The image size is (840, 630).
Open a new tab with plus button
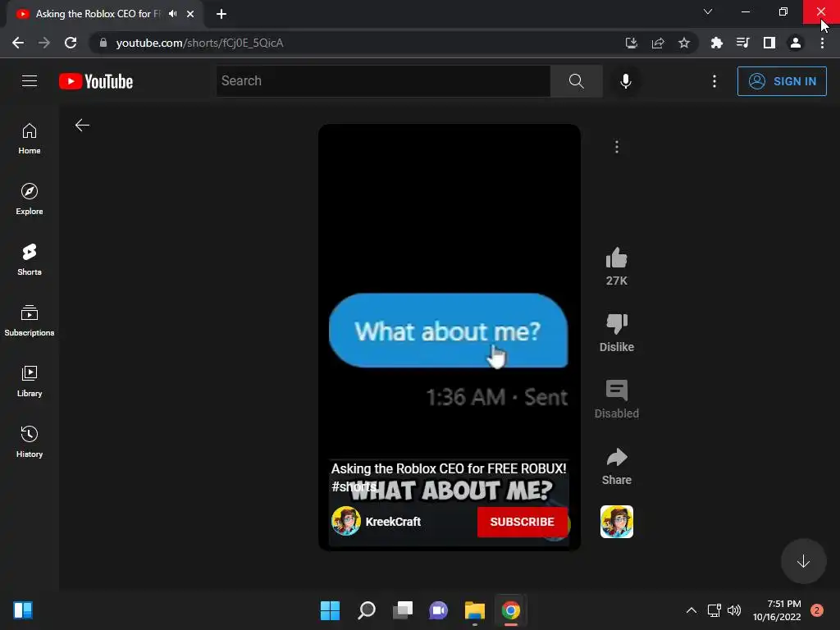pyautogui.click(x=221, y=14)
